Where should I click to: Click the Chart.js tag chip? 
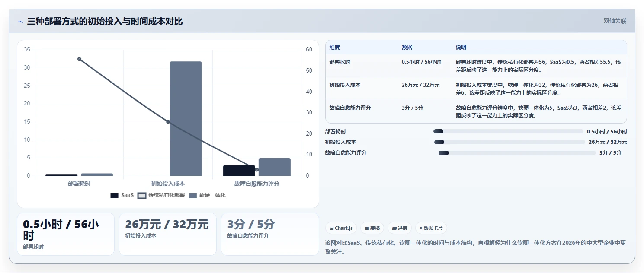click(x=341, y=228)
